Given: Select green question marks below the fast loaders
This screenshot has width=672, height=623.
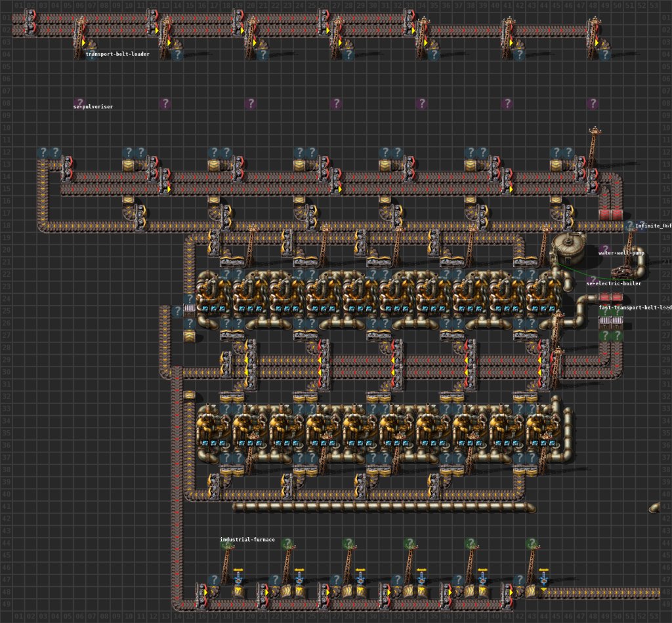Looking at the screenshot, I should (x=611, y=335).
